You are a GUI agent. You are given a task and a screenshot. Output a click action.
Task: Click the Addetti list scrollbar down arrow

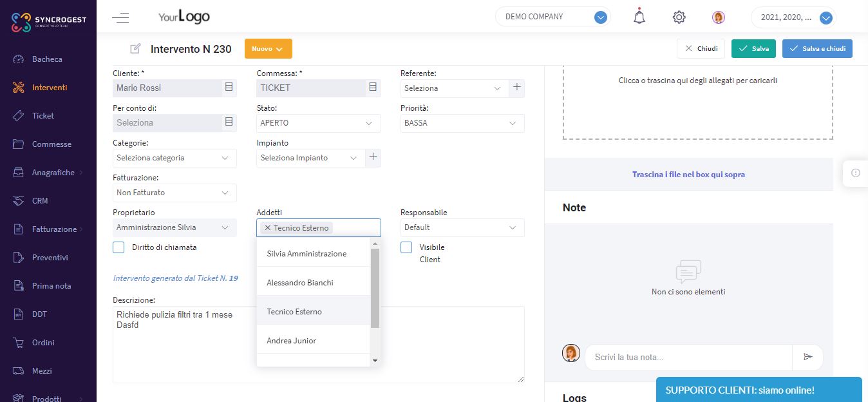375,361
